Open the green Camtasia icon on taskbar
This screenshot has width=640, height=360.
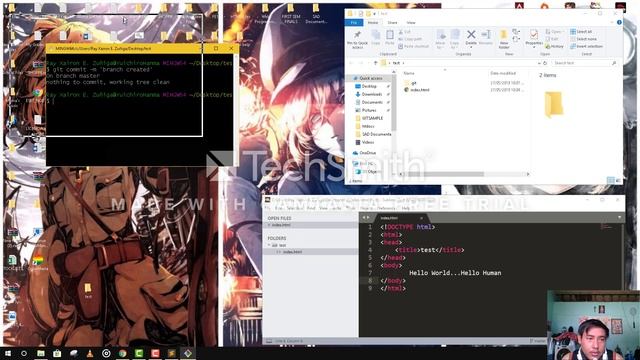tap(139, 353)
